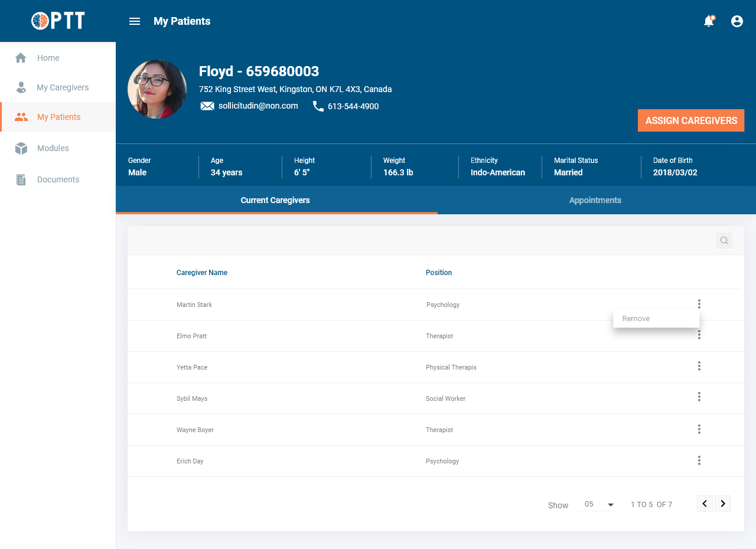Go to the next page arrow
Viewport: 756px width, 549px height.
(x=723, y=504)
